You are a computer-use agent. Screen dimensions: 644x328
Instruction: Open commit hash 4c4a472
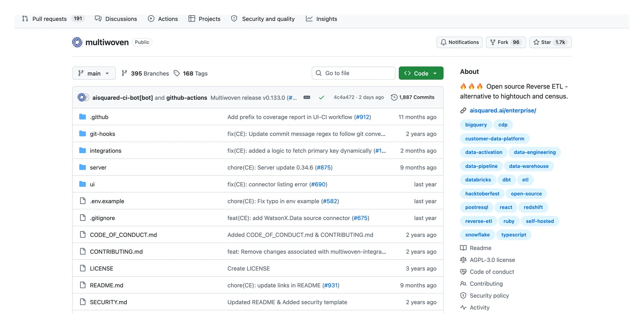point(344,97)
